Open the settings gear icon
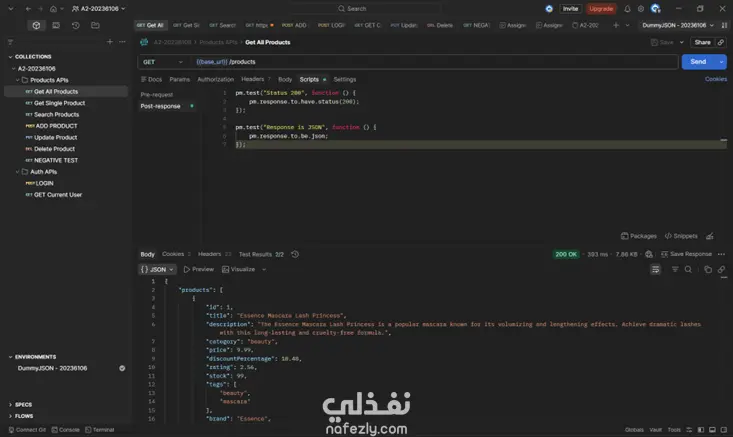Image resolution: width=733 pixels, height=437 pixels. (x=641, y=8)
